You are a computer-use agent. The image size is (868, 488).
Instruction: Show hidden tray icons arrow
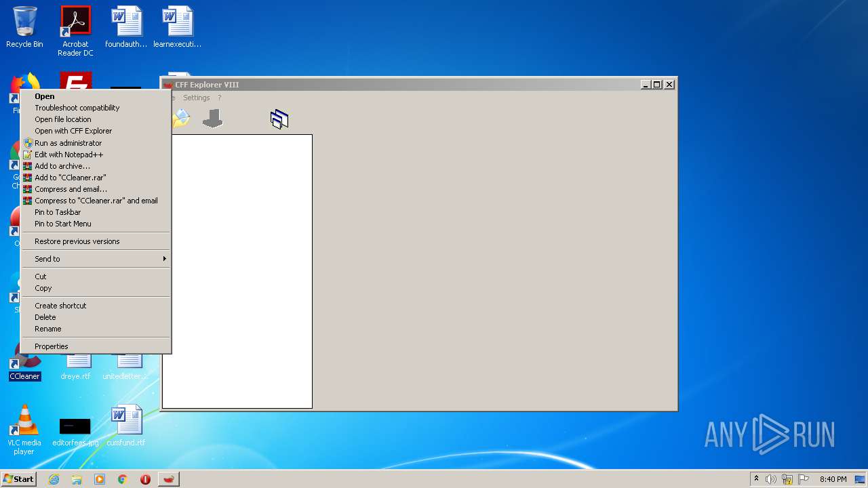coord(756,479)
